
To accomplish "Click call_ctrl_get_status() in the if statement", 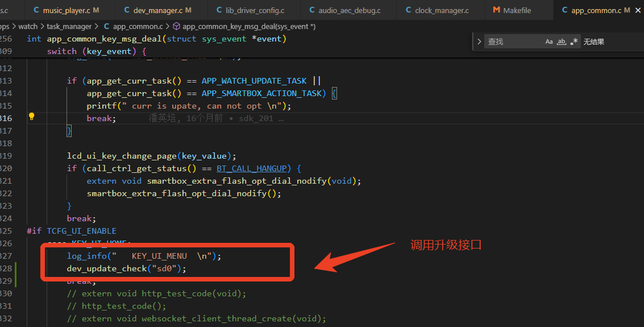I will click(142, 168).
